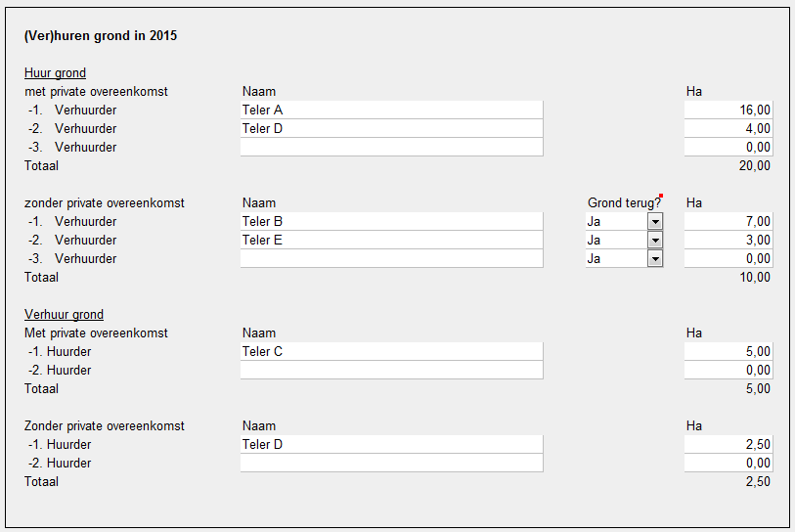The image size is (795, 532).
Task: Click the Ha field showing 7,00
Action: (x=728, y=222)
